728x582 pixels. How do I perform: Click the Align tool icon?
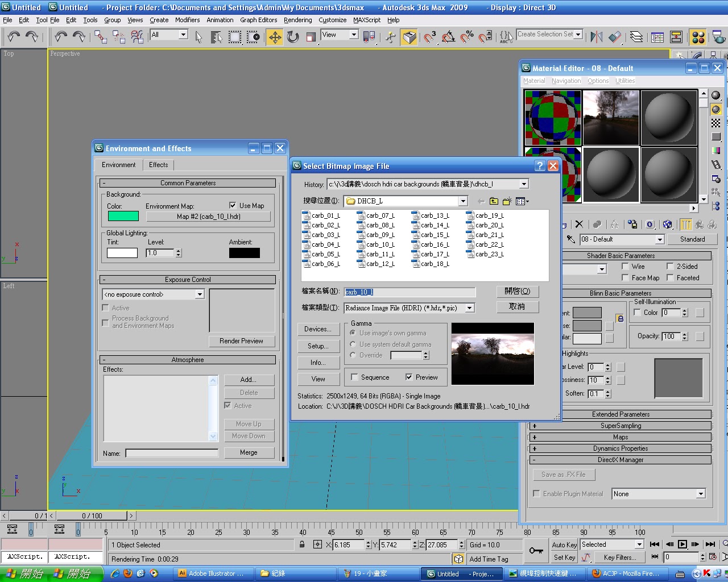pyautogui.click(x=615, y=37)
